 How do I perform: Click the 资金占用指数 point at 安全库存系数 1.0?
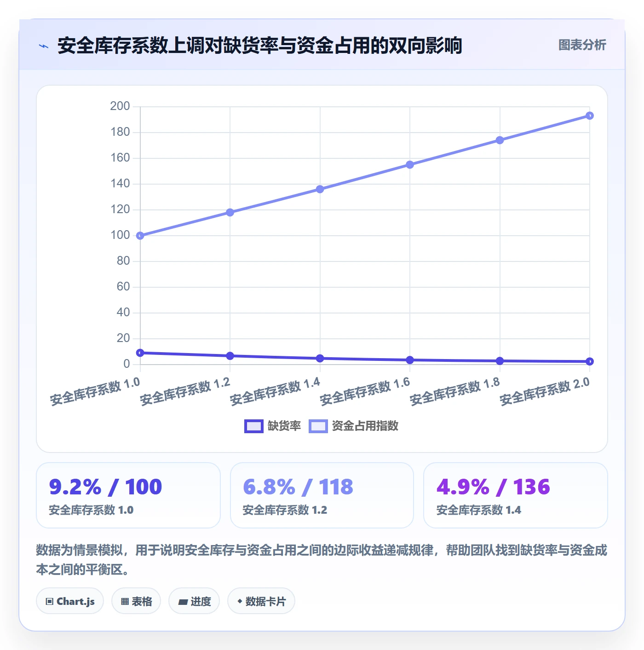click(140, 236)
